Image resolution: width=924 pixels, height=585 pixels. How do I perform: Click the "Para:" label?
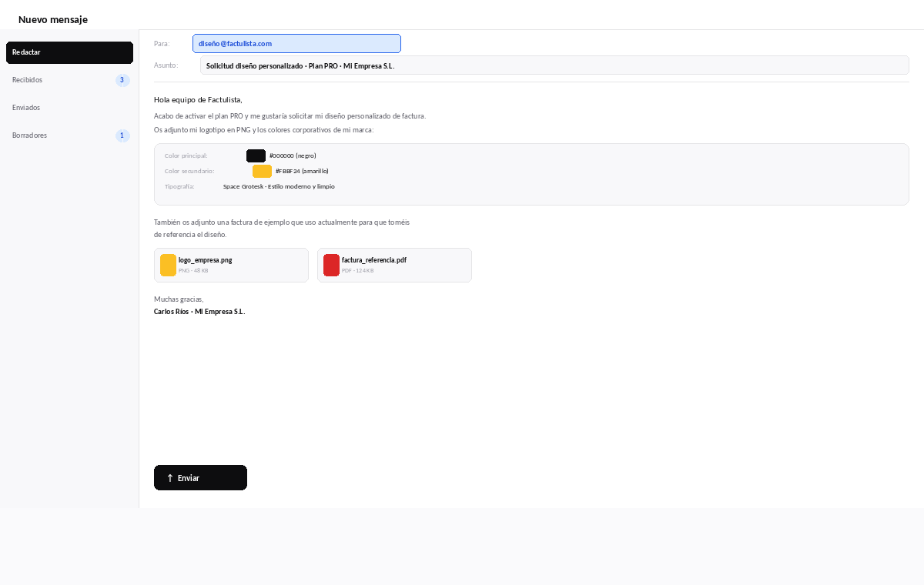click(x=162, y=44)
